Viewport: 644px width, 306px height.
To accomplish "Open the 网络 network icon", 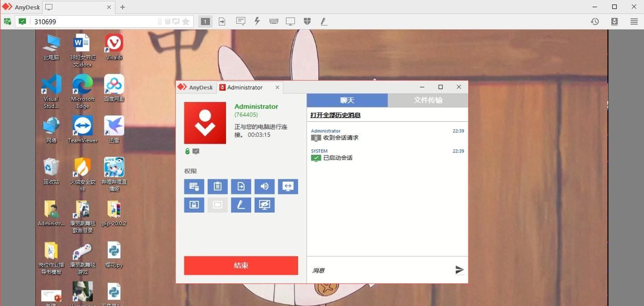I will point(51,130).
